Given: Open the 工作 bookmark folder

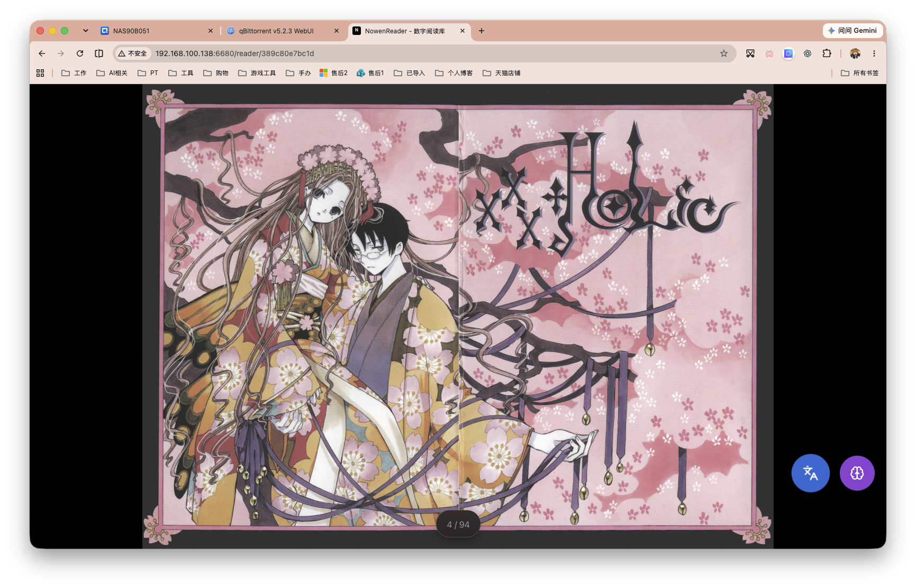Looking at the screenshot, I should [74, 73].
